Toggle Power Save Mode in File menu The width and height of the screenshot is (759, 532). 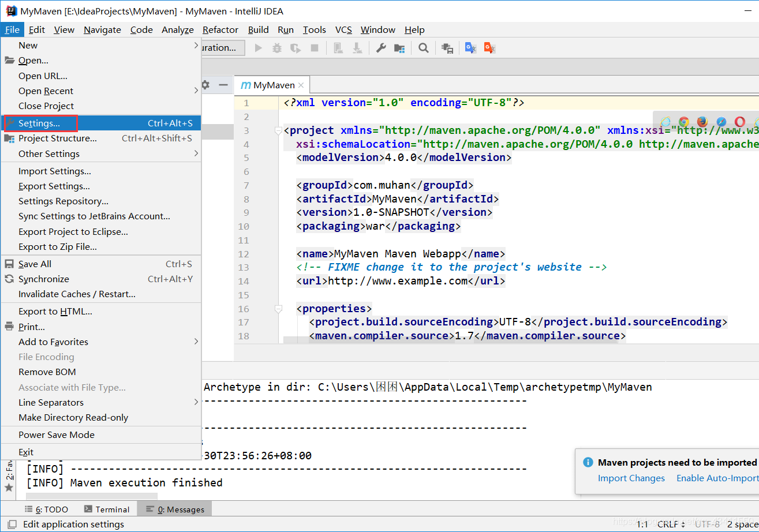101,434
